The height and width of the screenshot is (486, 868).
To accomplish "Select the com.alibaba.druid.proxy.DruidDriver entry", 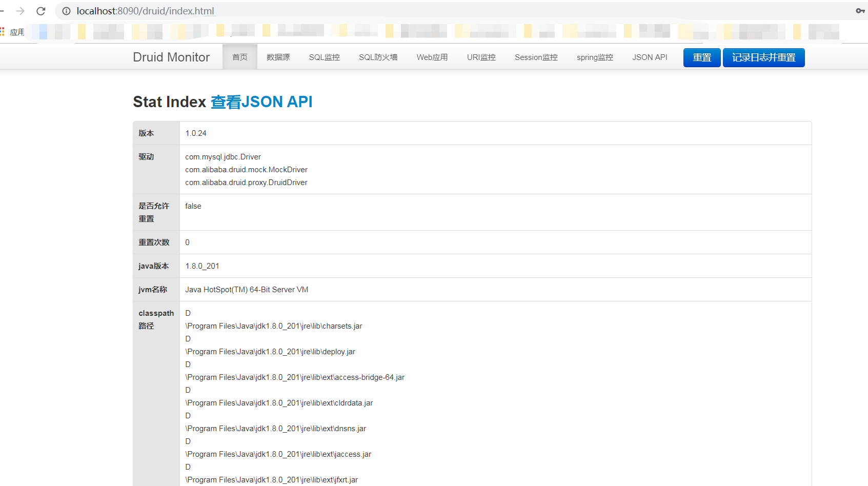I will click(x=247, y=183).
